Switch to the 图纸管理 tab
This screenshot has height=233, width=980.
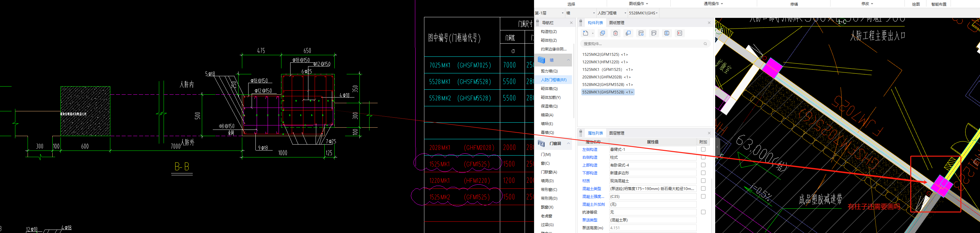click(617, 23)
